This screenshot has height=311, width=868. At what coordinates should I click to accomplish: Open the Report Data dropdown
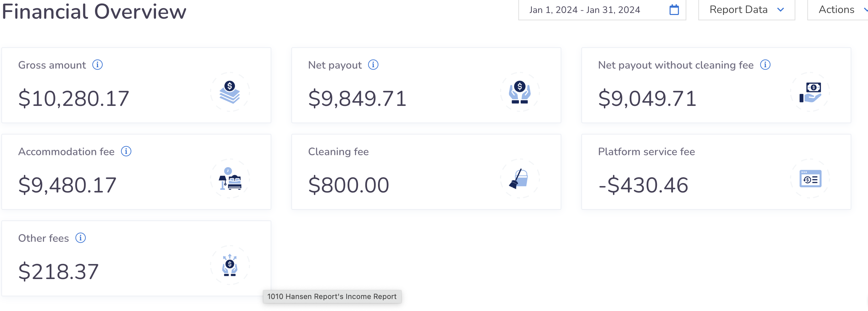(746, 9)
